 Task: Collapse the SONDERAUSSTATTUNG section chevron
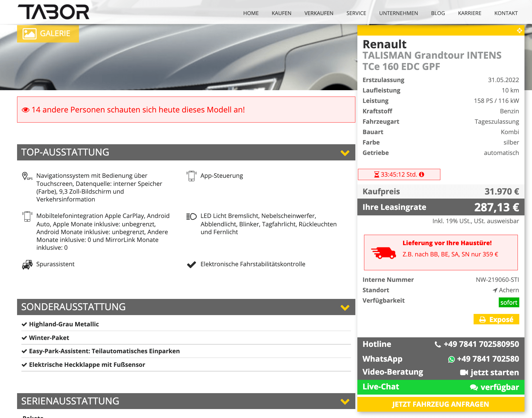[x=345, y=308]
